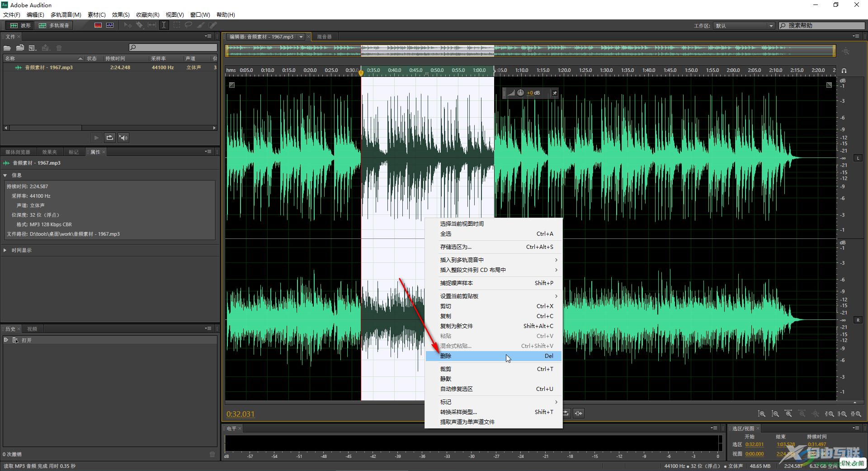
Task: Open the Properties panel options menu
Action: click(x=208, y=152)
